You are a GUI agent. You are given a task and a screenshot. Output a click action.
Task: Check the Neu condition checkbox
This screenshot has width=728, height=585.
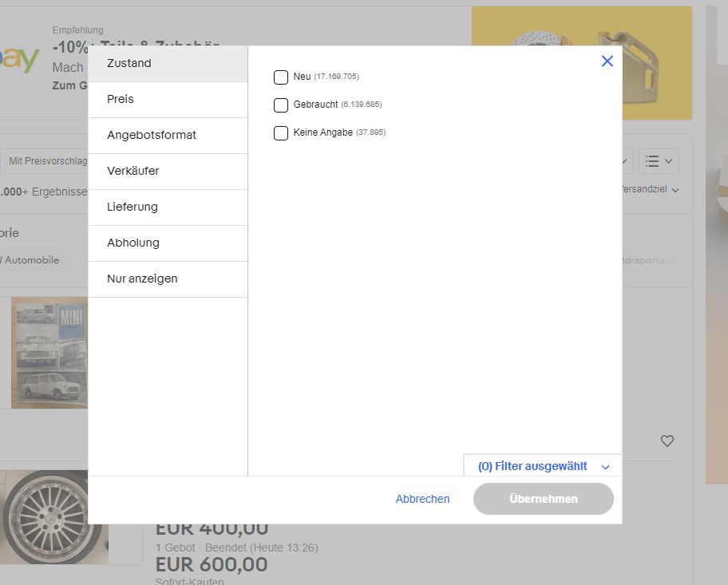point(281,77)
